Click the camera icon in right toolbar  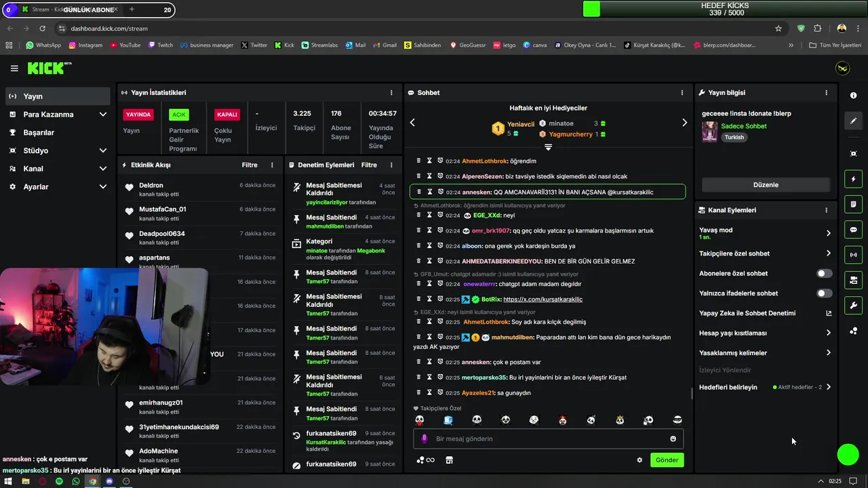pyautogui.click(x=853, y=280)
